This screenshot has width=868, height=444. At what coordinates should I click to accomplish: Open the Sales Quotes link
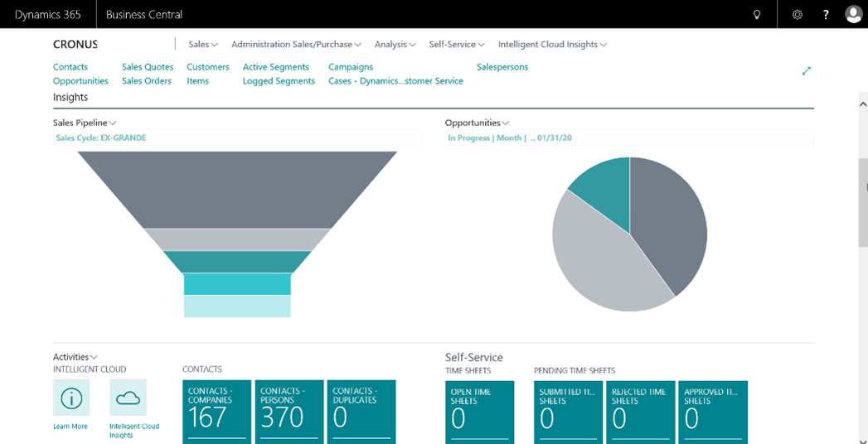[x=148, y=67]
